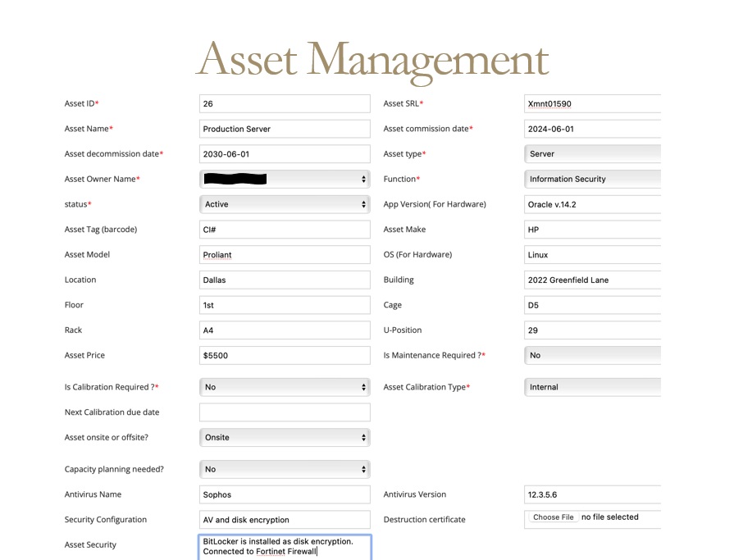The width and height of the screenshot is (734, 560).
Task: Expand the status dropdown showing Active
Action: point(285,204)
